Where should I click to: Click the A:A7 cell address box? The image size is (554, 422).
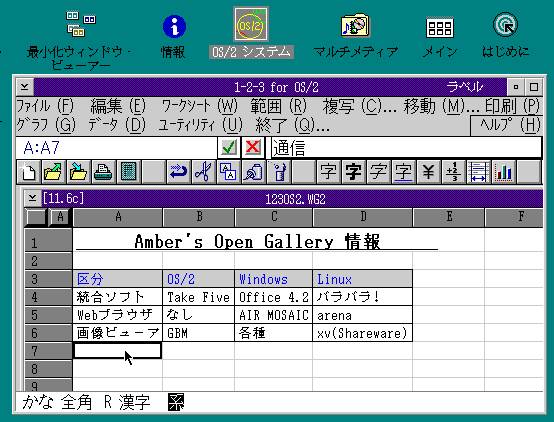coord(116,147)
